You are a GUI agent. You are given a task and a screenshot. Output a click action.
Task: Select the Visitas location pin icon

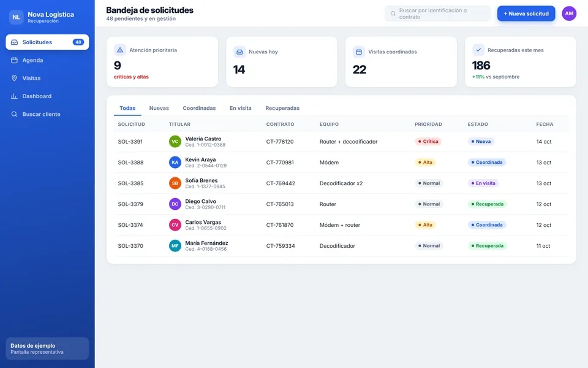pyautogui.click(x=14, y=78)
